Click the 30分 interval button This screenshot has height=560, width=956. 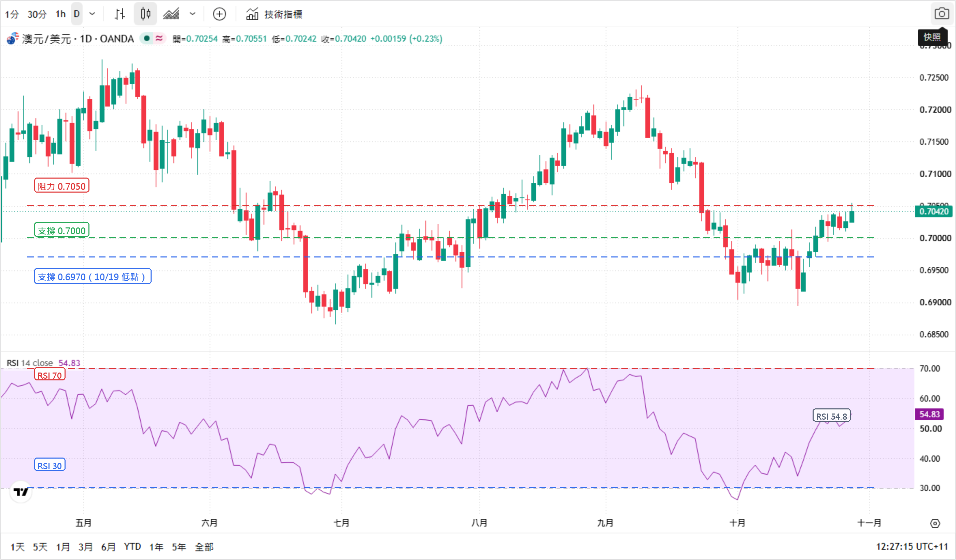[x=37, y=14]
